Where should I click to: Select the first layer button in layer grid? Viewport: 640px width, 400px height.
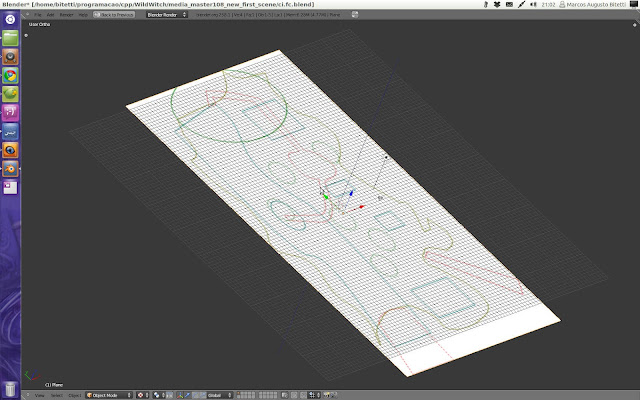[x=238, y=393]
